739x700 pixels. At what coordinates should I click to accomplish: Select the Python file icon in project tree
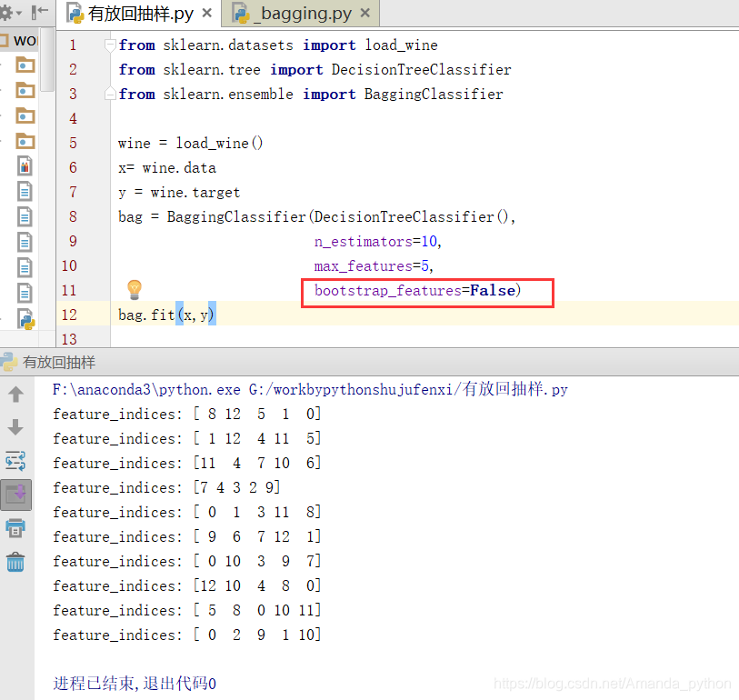tap(26, 319)
